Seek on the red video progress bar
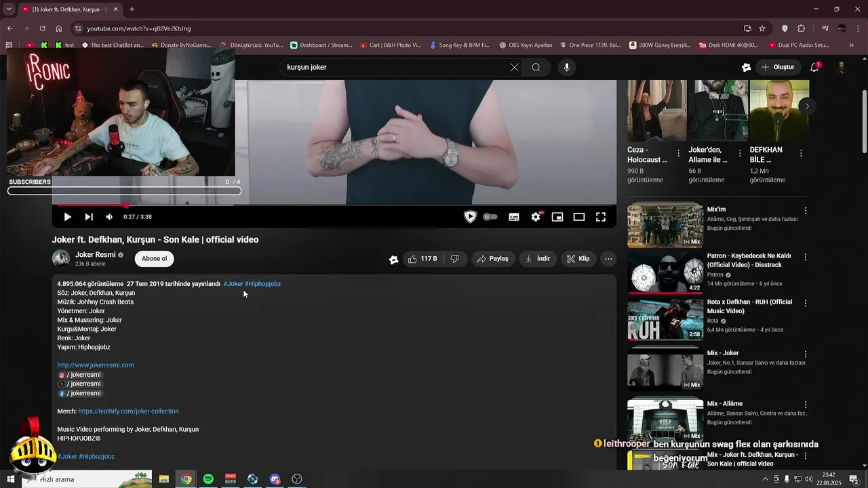Image resolution: width=868 pixels, height=488 pixels. pos(334,205)
